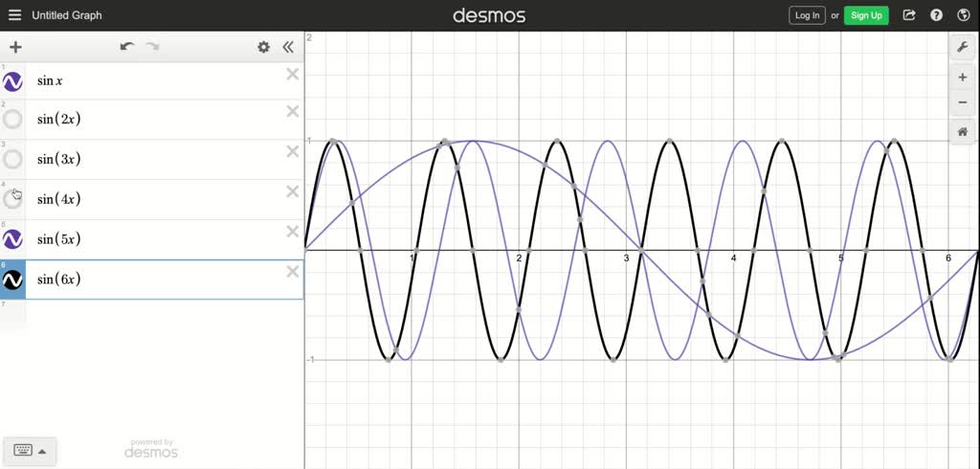Click the desmos logo in header
Screen dimensions: 980x469
(489, 15)
